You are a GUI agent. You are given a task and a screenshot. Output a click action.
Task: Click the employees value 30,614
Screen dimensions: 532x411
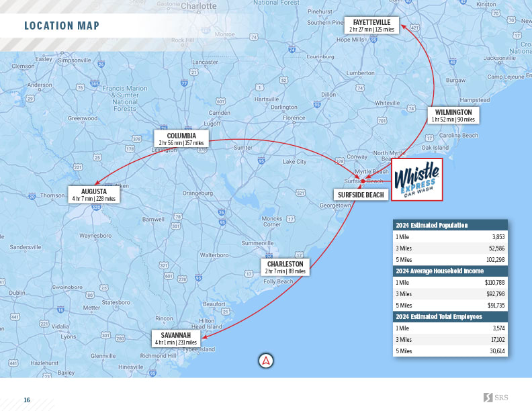tap(497, 351)
